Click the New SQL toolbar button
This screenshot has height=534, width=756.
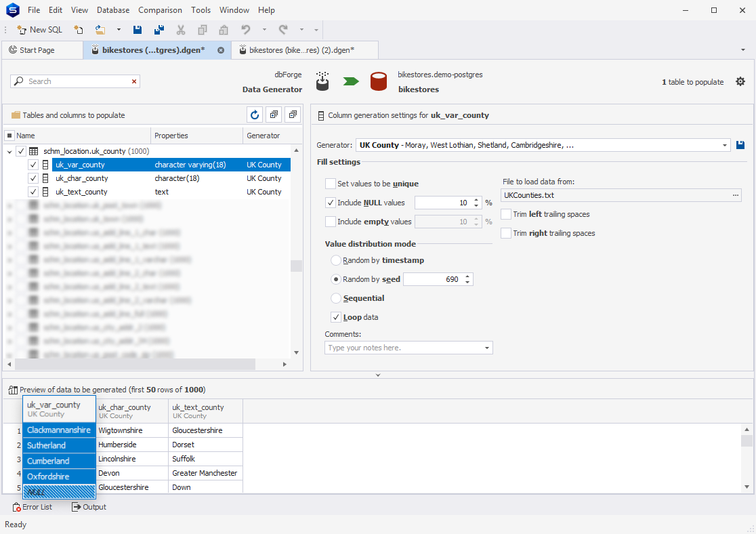(39, 30)
